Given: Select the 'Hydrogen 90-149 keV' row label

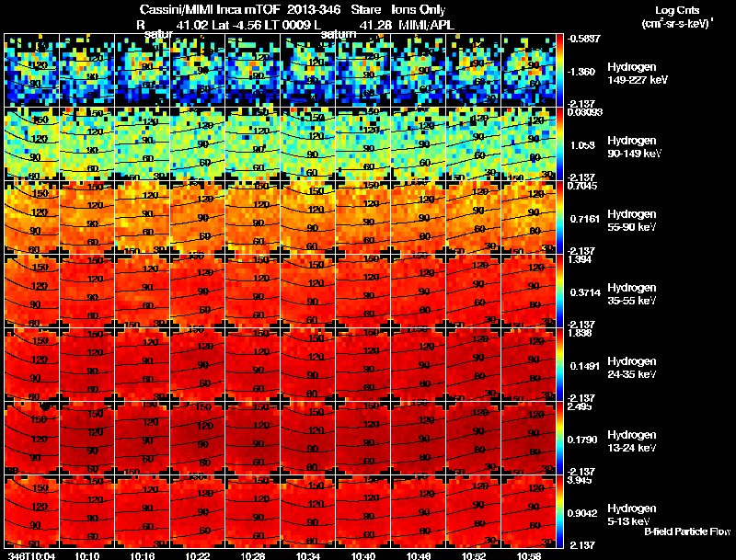Looking at the screenshot, I should pos(634,147).
